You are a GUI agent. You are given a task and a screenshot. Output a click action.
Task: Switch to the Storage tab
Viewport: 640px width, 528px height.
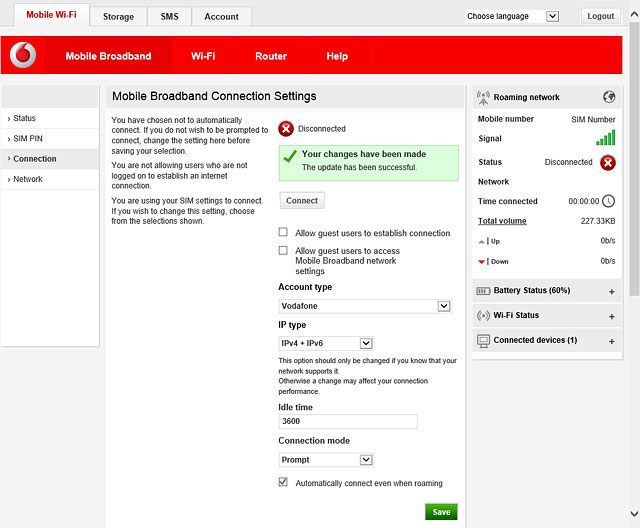pyautogui.click(x=118, y=17)
